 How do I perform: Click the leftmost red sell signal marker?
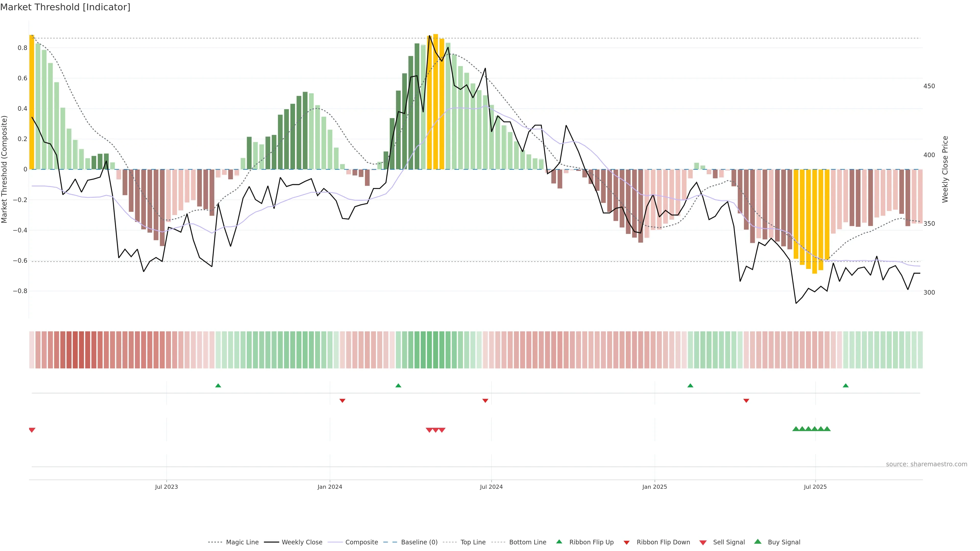32,430
